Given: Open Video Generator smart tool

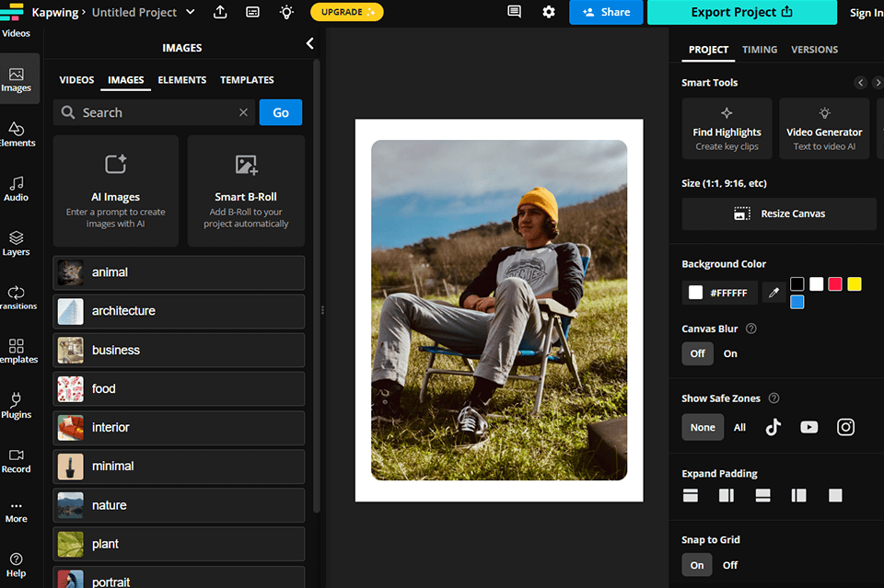Looking at the screenshot, I should [824, 129].
